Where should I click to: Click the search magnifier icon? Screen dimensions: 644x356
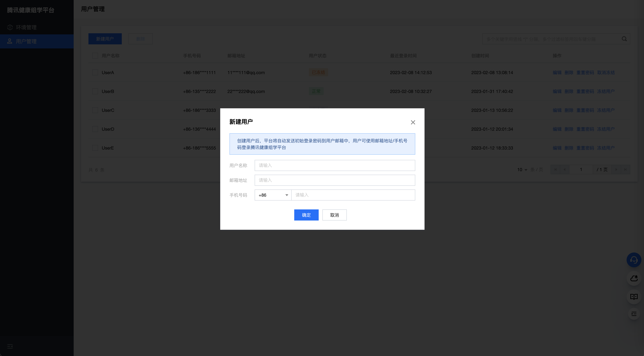tap(624, 39)
